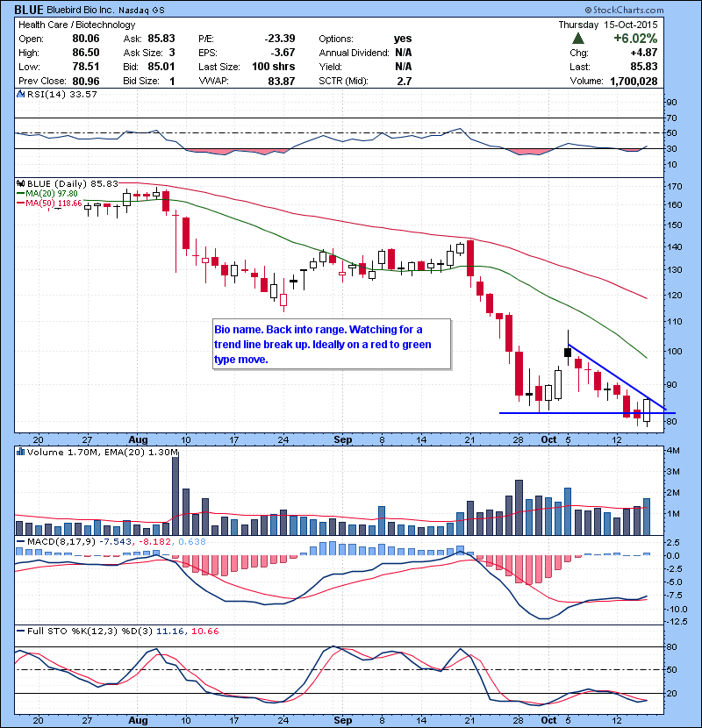Click the BLUE ticker symbol in the header
Viewport: 702px width, 728px height.
click(29, 10)
